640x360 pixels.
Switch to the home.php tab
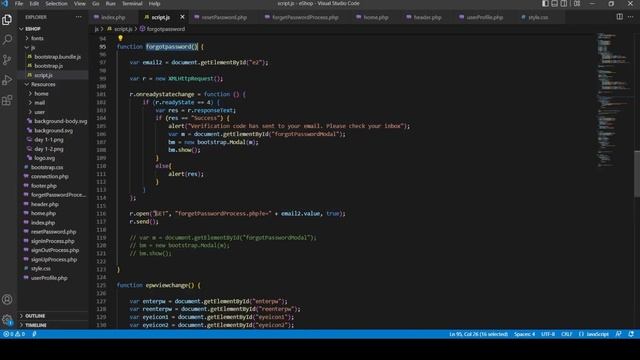376,17
